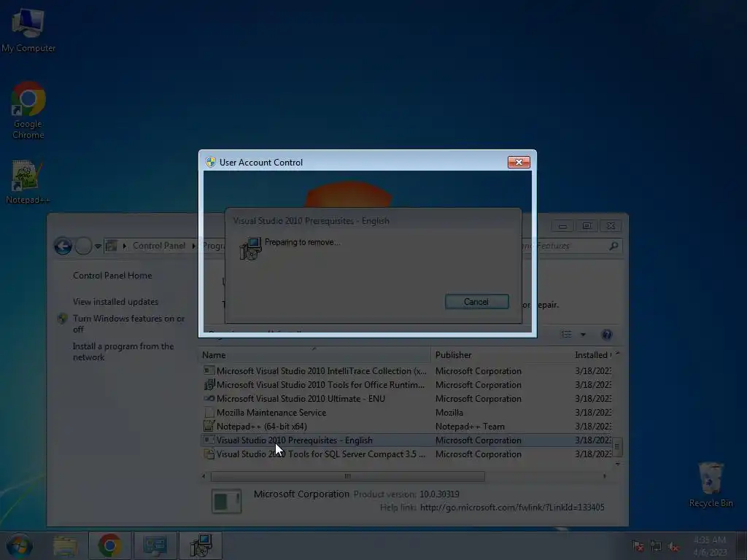This screenshot has width=747, height=560.
Task: Sort by the Installed On column header
Action: (592, 355)
